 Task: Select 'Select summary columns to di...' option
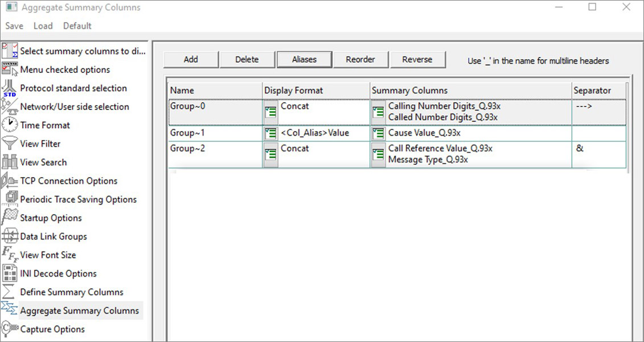click(x=83, y=51)
